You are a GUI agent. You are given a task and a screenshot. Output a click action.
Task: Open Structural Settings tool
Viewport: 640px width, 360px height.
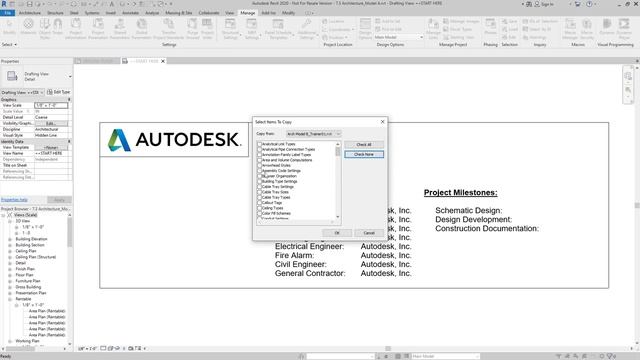pyautogui.click(x=230, y=29)
